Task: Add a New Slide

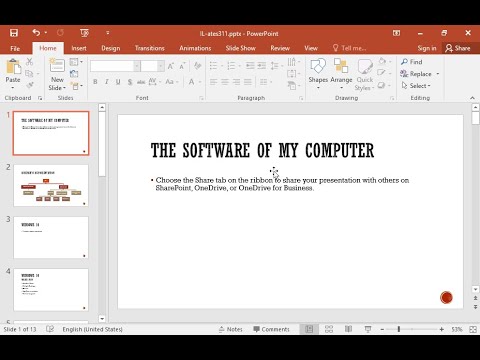Action: tap(57, 74)
